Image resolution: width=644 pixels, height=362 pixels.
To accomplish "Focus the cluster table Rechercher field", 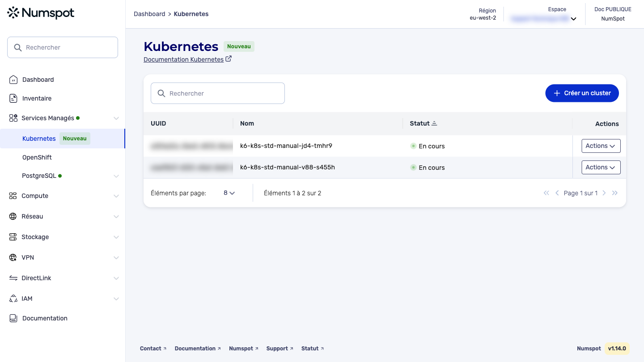I will (218, 93).
